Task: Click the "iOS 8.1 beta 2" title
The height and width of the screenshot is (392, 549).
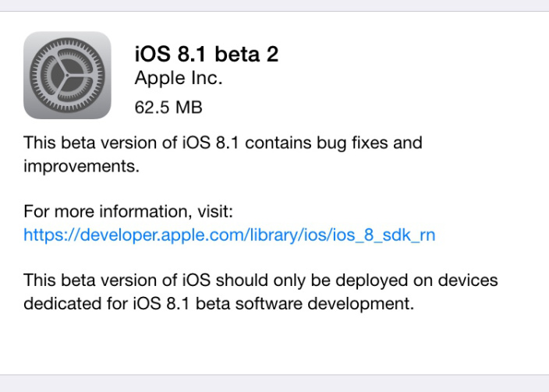Action: click(x=207, y=54)
